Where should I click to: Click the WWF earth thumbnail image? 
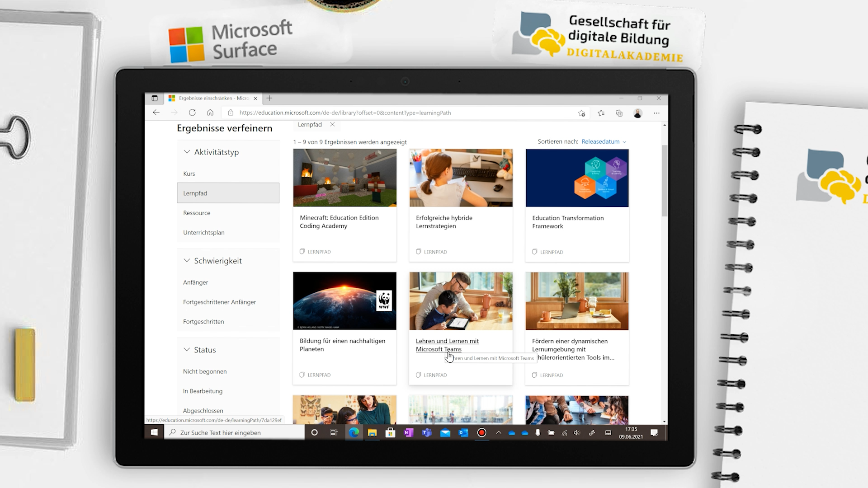(344, 300)
